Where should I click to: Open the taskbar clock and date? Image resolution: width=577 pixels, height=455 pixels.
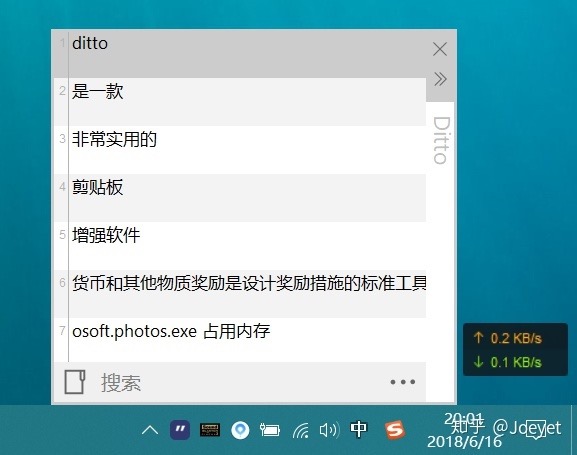coord(464,430)
